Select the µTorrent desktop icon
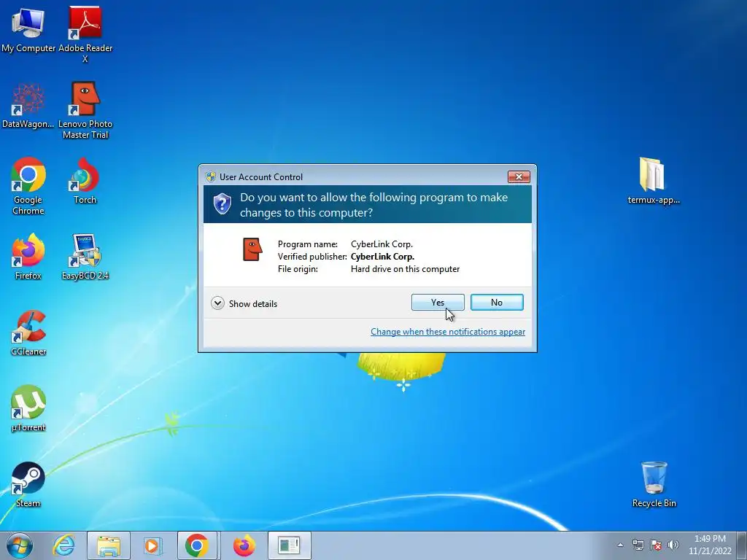This screenshot has width=747, height=560. coord(28,408)
